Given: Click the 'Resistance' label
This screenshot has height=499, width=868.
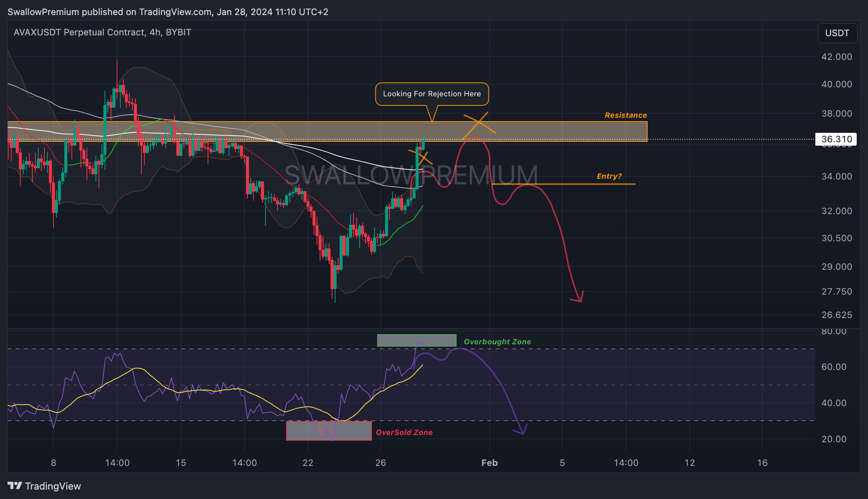Looking at the screenshot, I should [626, 115].
